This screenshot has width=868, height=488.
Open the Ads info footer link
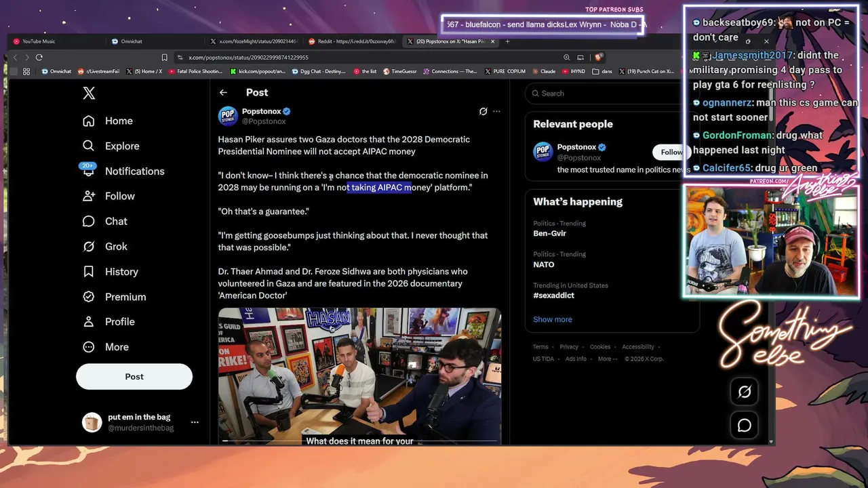(x=576, y=359)
